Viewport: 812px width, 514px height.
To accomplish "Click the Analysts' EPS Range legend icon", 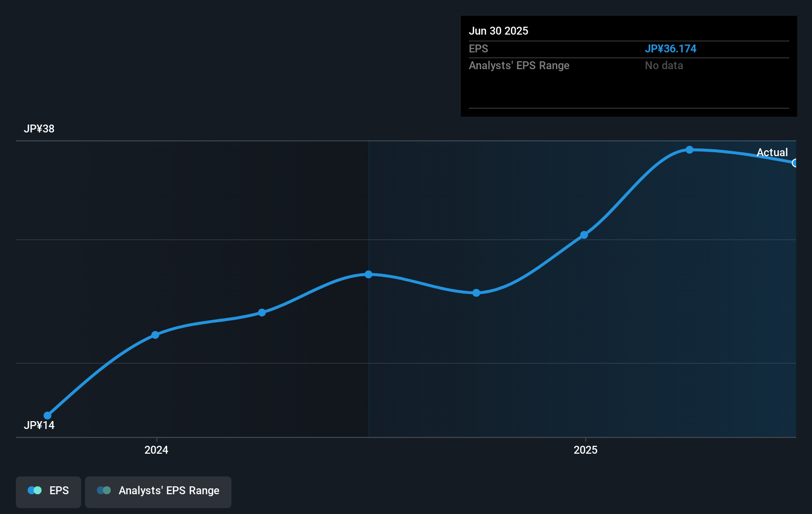I will pos(104,490).
